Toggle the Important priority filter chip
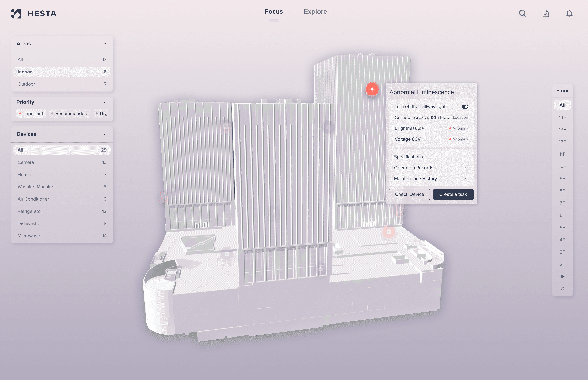This screenshot has width=588, height=380. click(31, 114)
